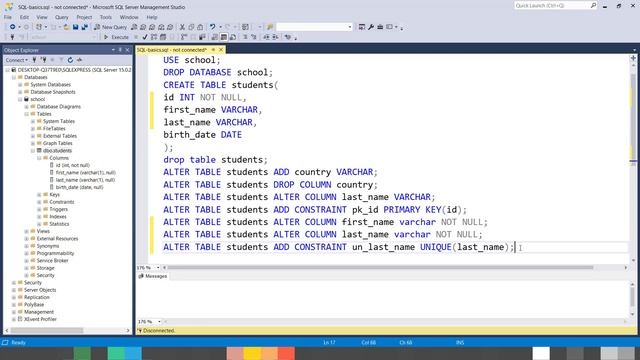Toggle Results to Grid output mode
Screen dimensions: 640x360
coord(224,37)
